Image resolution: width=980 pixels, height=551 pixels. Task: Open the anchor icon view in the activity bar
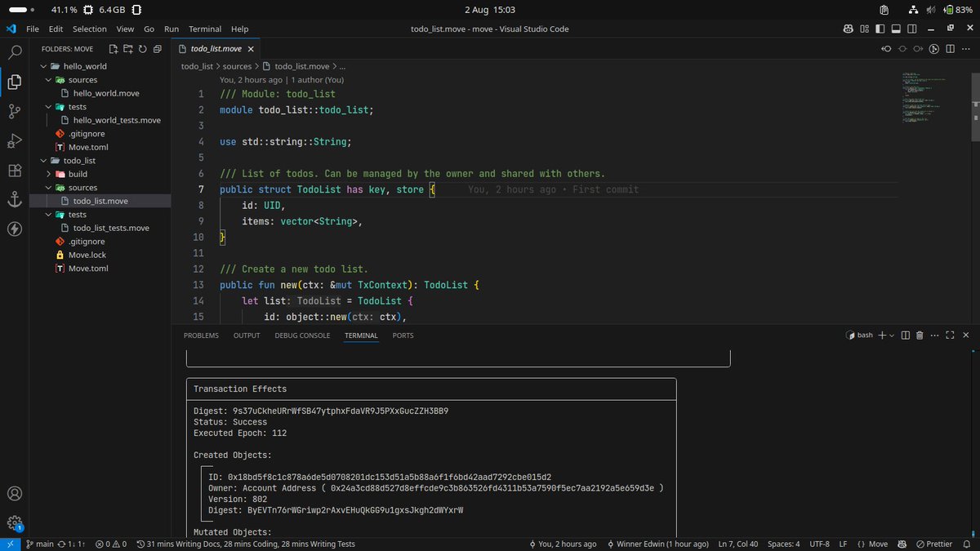[14, 199]
